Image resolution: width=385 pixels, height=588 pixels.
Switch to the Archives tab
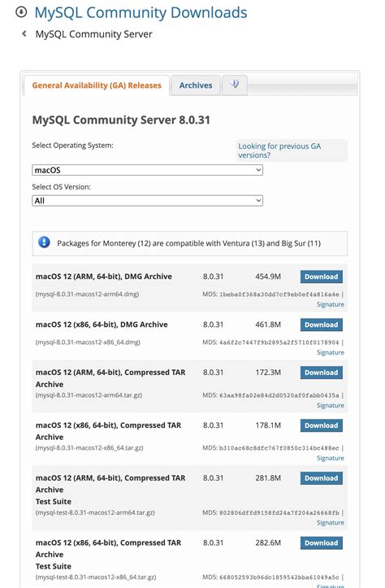tap(196, 85)
